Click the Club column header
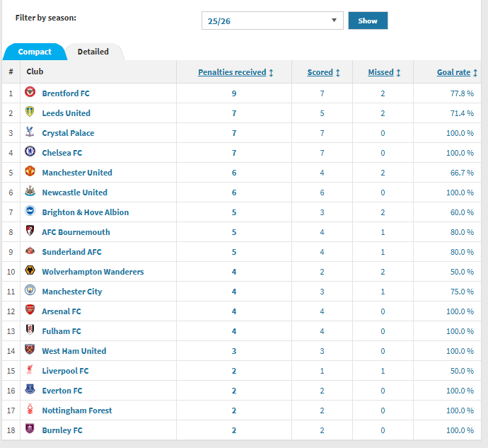 point(35,71)
